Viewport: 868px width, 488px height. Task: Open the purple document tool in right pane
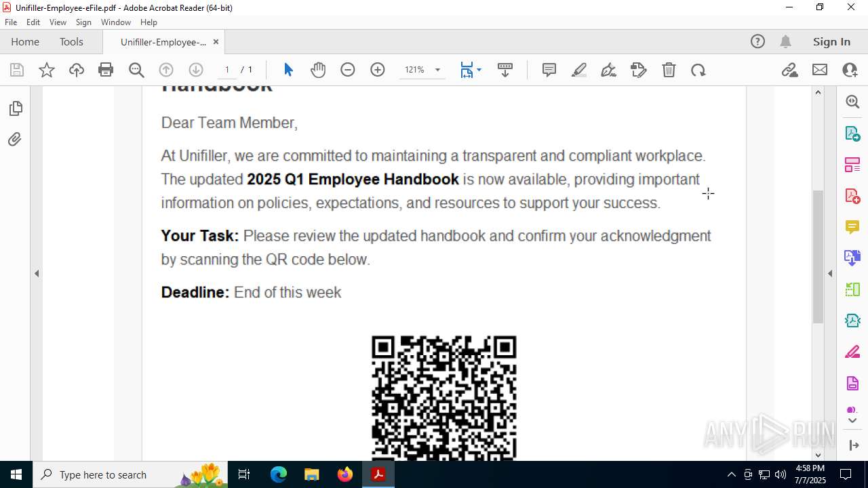coord(852,384)
